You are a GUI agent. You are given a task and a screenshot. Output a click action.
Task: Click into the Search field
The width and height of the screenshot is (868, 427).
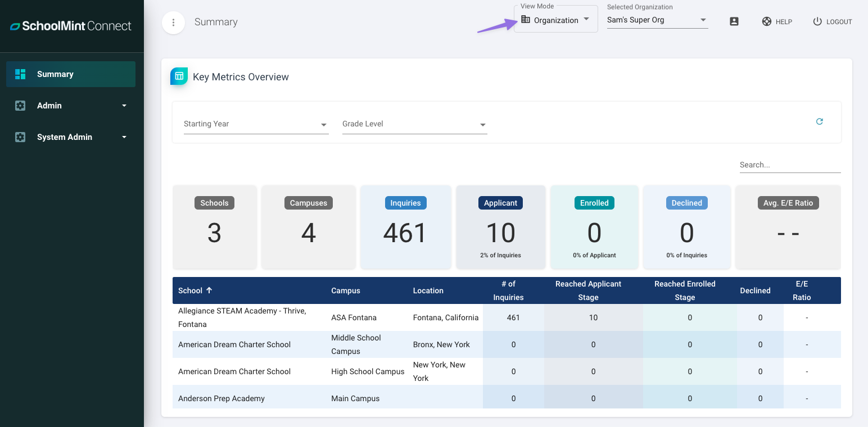(789, 165)
